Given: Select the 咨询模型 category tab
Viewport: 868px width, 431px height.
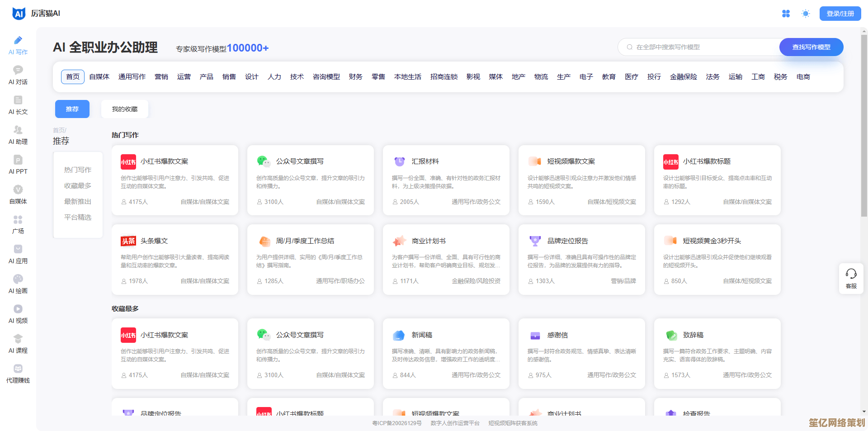Looking at the screenshot, I should coord(326,77).
